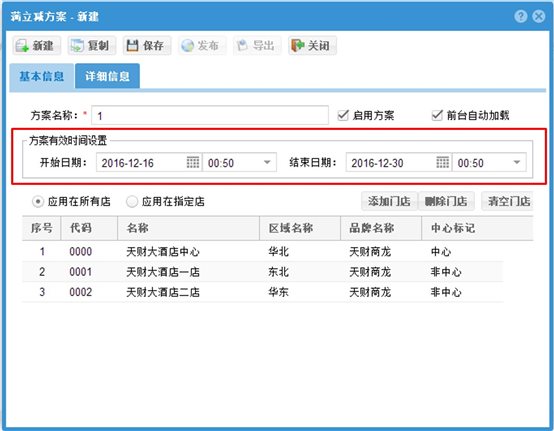Select the 应用在所有店 radio button
The width and height of the screenshot is (554, 431).
[37, 202]
